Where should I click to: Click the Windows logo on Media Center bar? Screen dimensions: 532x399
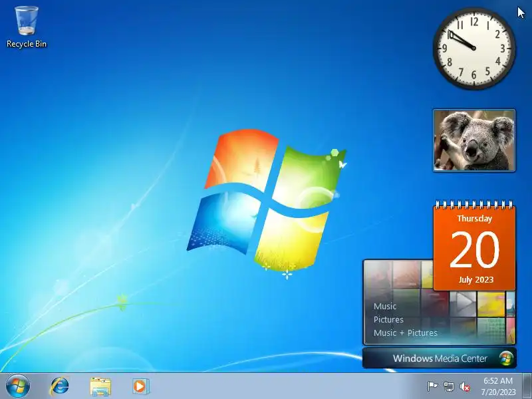506,358
